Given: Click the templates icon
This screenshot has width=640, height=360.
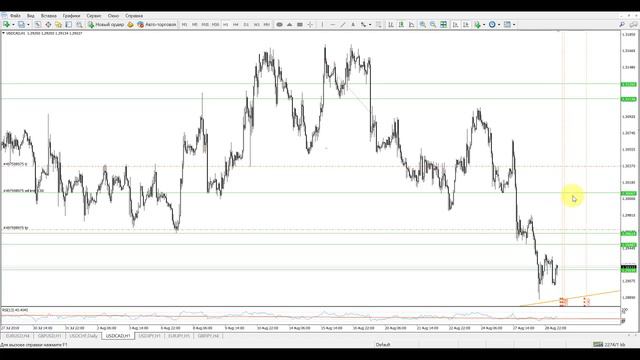Looking at the screenshot, I should click(x=507, y=24).
